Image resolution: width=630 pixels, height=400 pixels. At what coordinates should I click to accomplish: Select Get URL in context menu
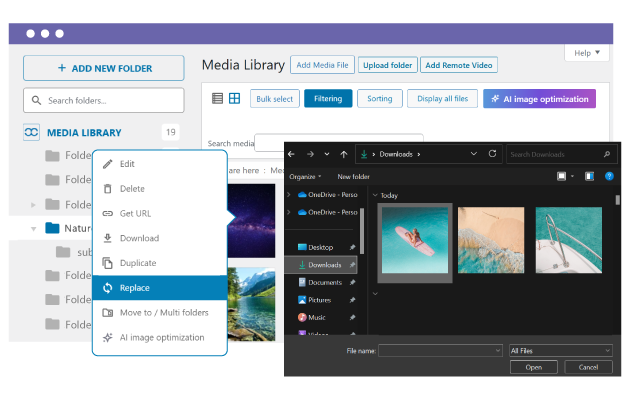tap(135, 214)
